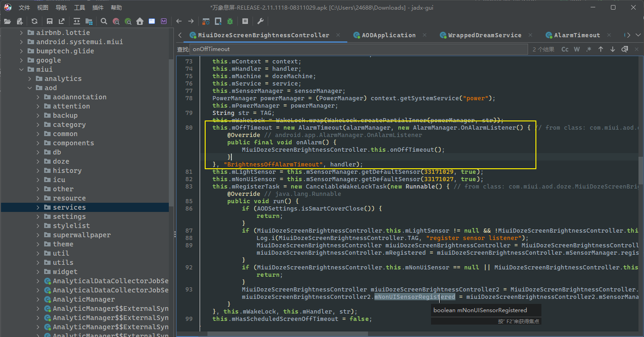This screenshot has height=337, width=644.
Task: Open the 文件 menu
Action: coord(24,7)
